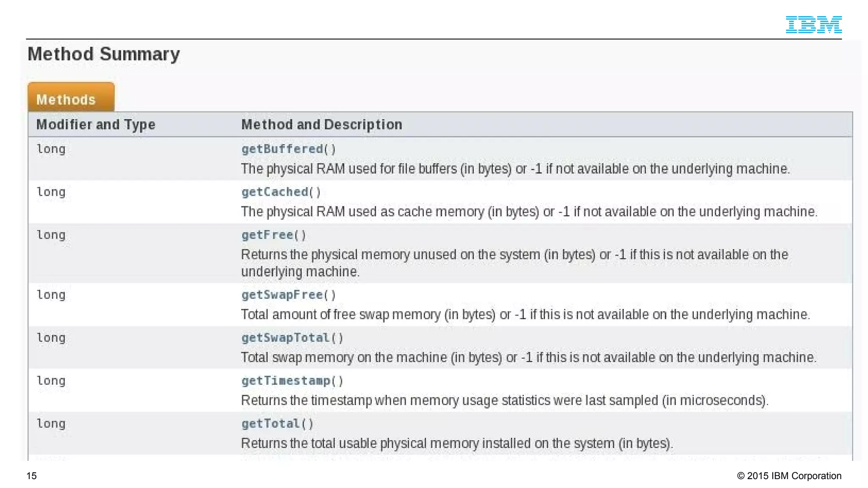
Task: Click the IBM logo
Action: point(813,25)
